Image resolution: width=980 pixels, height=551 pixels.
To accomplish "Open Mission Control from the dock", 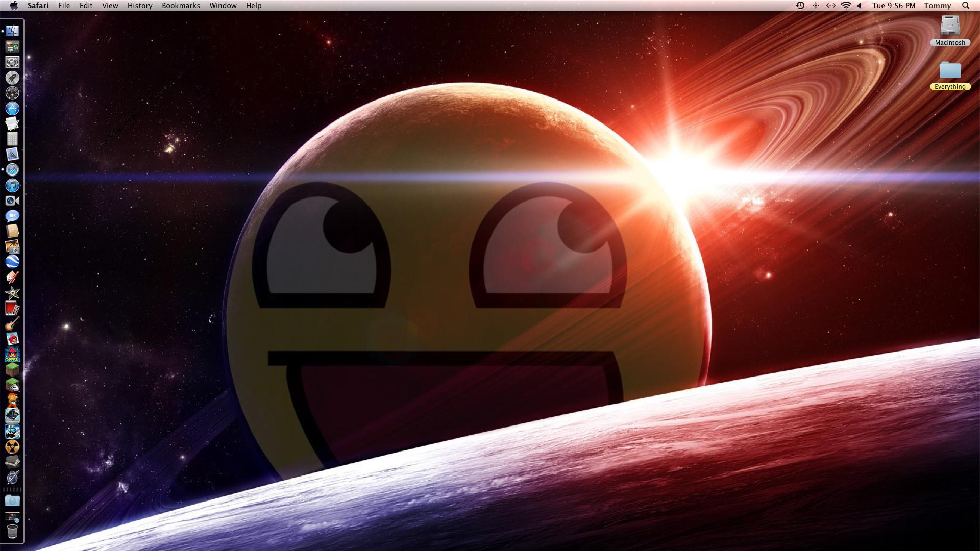I will tap(12, 47).
